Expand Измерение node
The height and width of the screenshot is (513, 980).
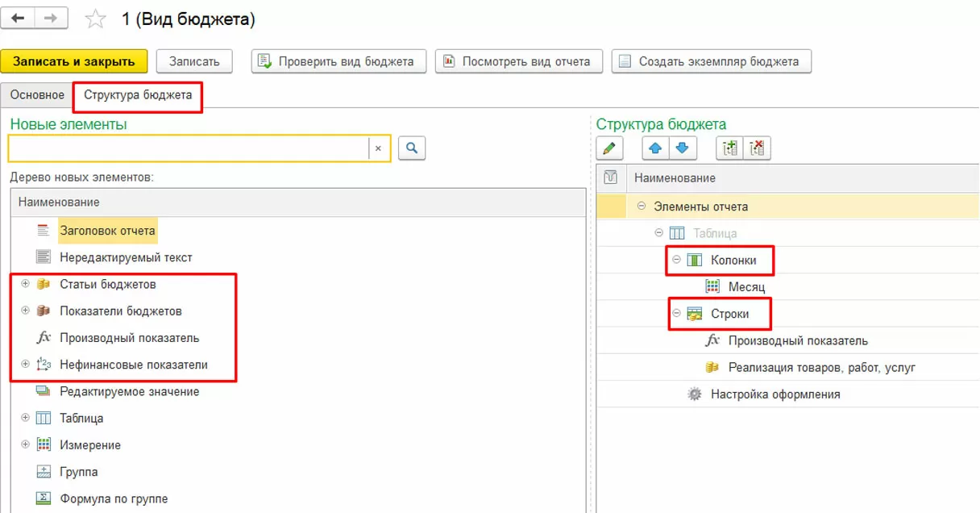25,444
